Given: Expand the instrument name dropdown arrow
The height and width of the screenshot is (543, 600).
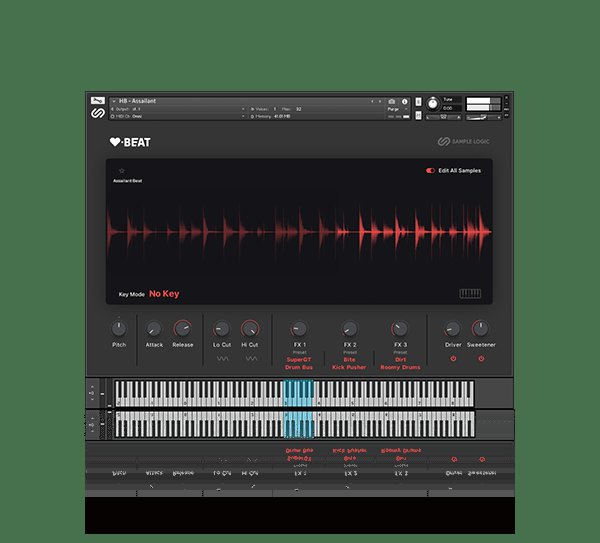Looking at the screenshot, I should (114, 101).
